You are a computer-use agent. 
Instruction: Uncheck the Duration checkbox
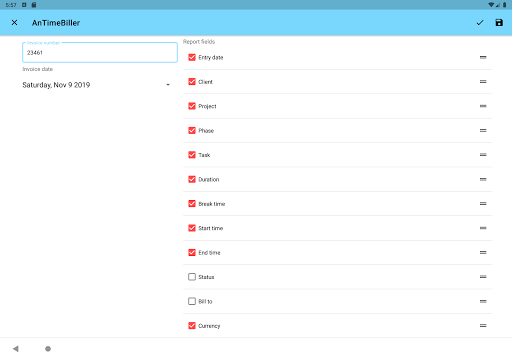click(192, 179)
